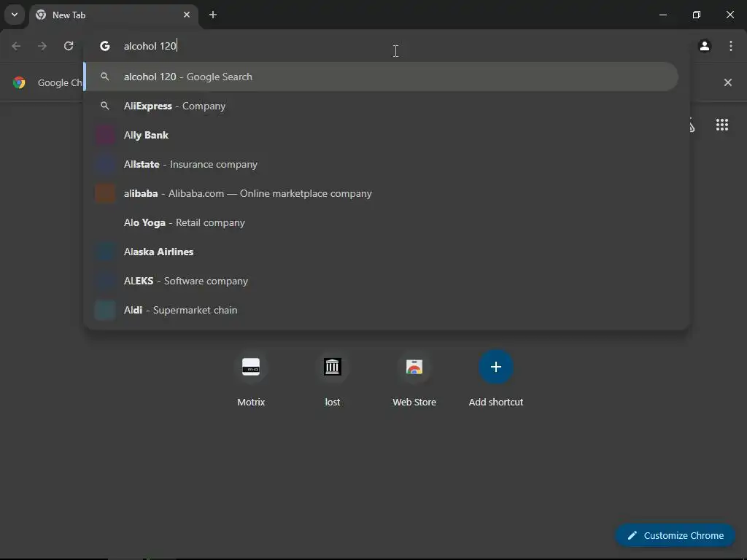
Task: Choose the Ally Bank suggestion
Action: tap(381, 135)
